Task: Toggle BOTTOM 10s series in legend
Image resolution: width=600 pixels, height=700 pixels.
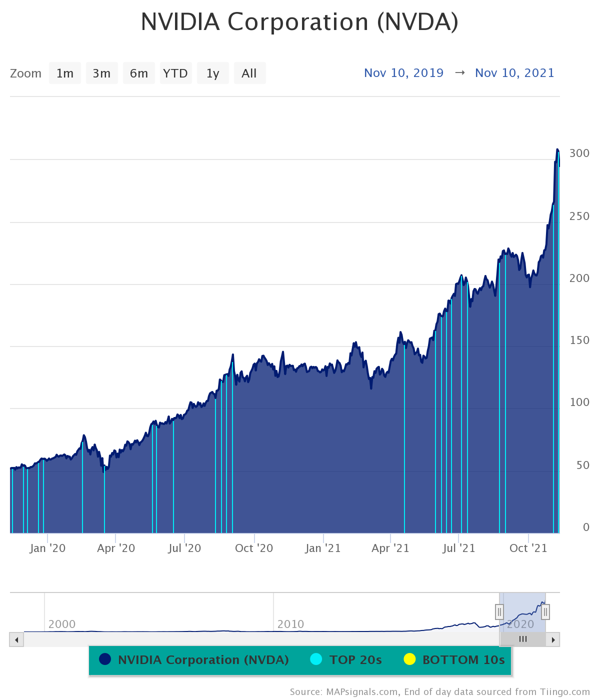Action: [454, 659]
